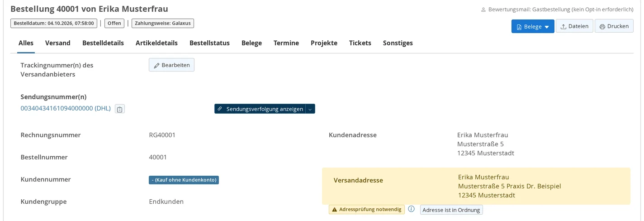Copy the DHL shipment number with clipboard icon
Screen dimensions: 644x221
[120, 109]
